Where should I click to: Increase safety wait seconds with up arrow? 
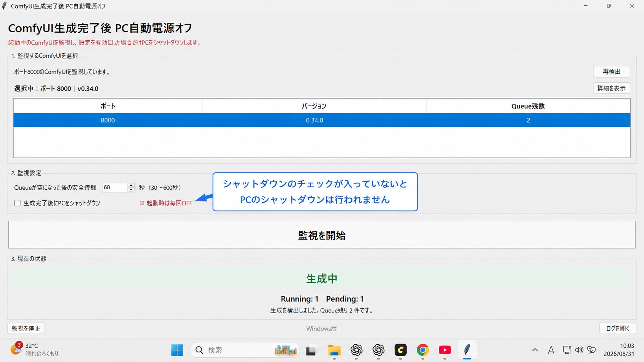[x=131, y=185]
